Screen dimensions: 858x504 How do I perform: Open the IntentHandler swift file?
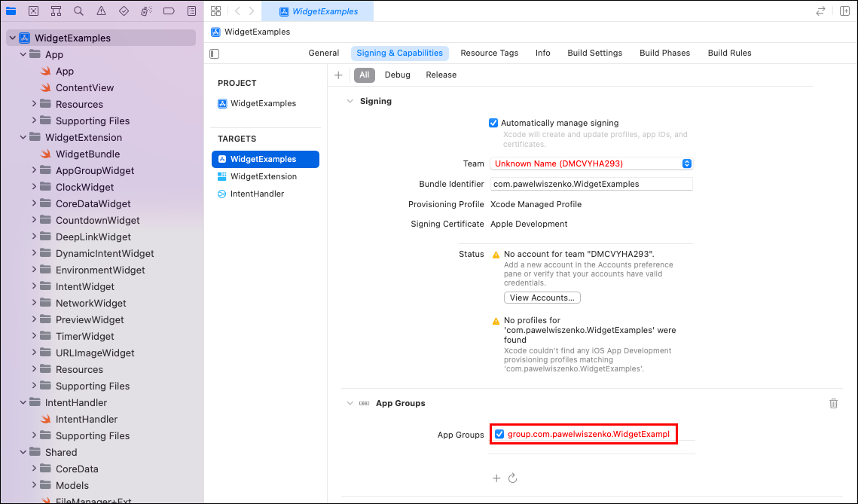pyautogui.click(x=87, y=419)
